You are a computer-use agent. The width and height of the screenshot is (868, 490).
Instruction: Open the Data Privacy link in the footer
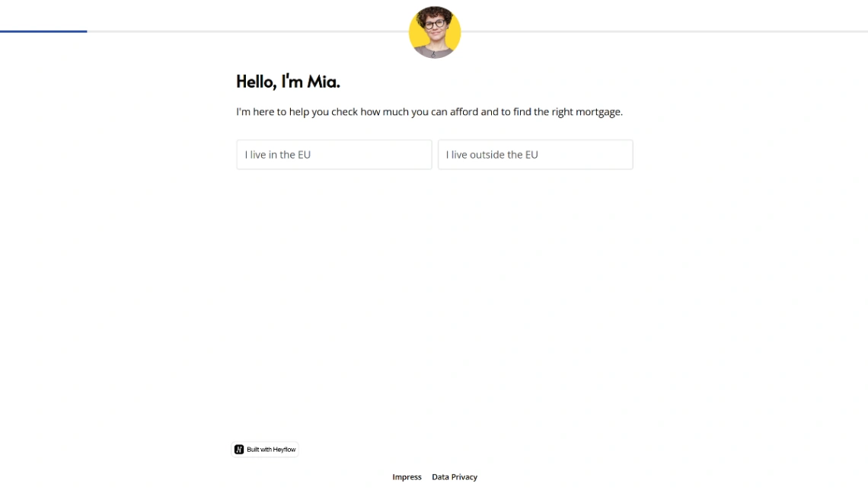click(455, 477)
